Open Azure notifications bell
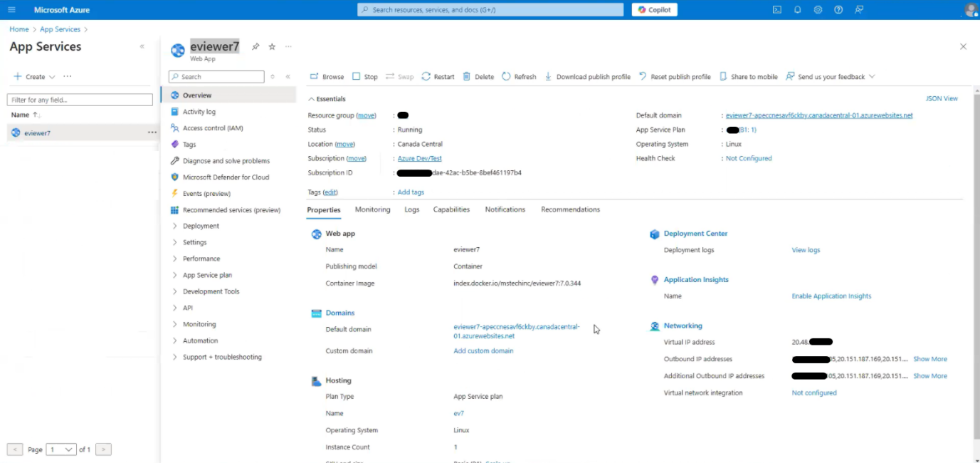980x463 pixels. coord(797,9)
